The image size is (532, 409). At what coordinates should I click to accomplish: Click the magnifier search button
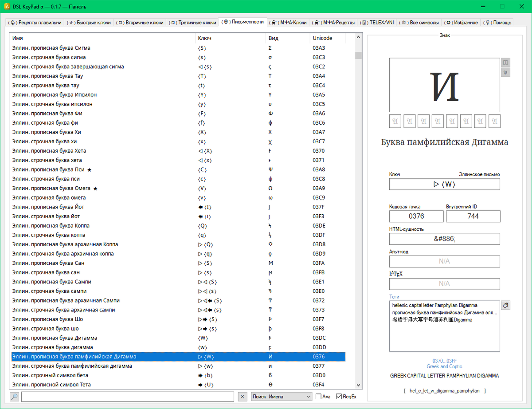(15, 397)
